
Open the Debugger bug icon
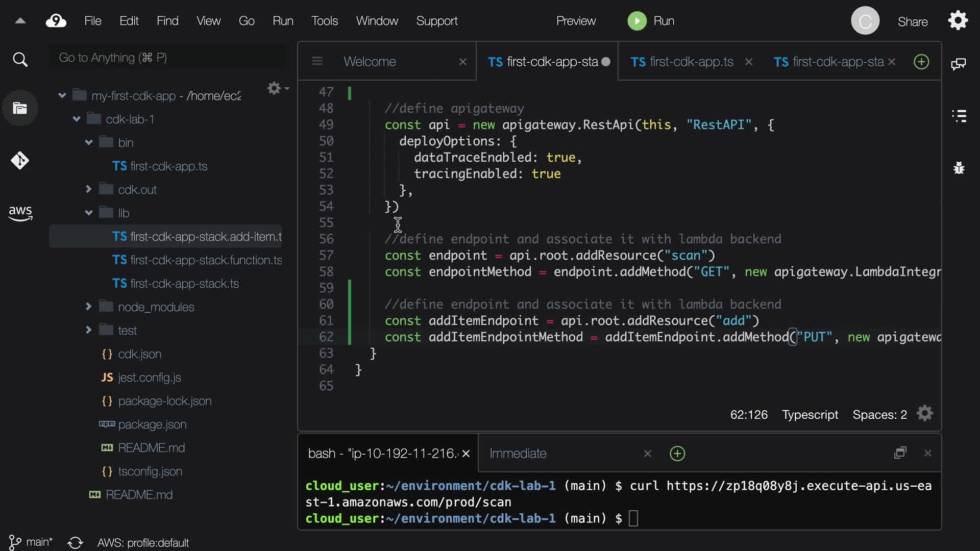(x=959, y=168)
